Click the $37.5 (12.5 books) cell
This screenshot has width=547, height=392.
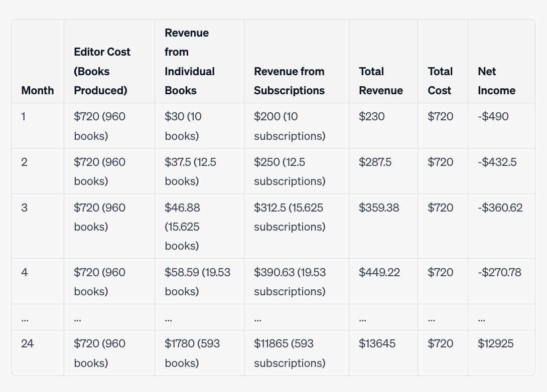click(190, 171)
